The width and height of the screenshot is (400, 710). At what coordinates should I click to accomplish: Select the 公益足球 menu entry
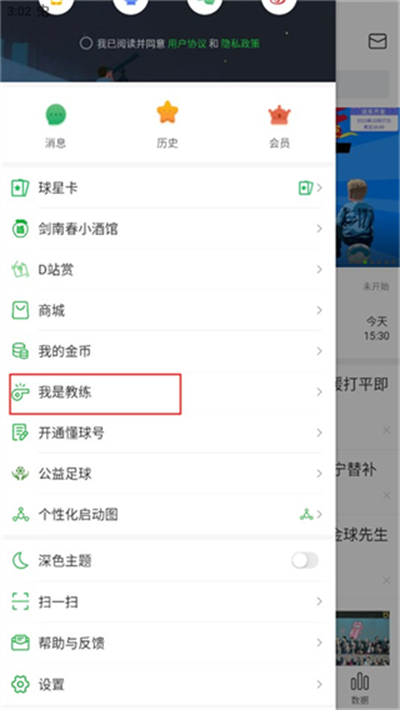pos(168,474)
